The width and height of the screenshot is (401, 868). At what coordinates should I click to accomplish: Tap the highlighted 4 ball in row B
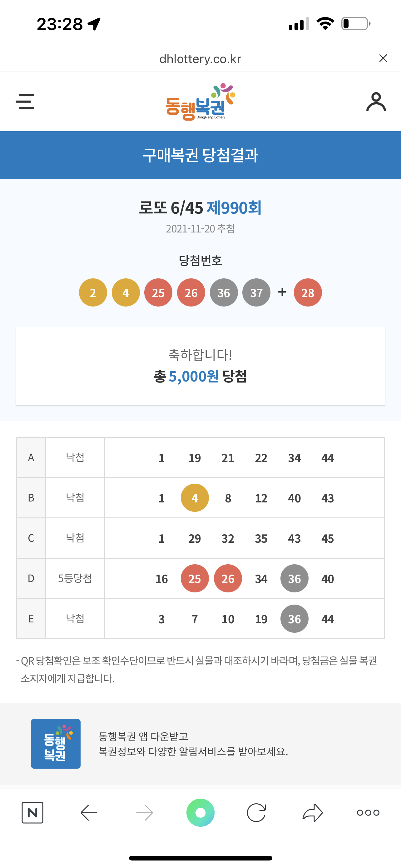(x=195, y=498)
